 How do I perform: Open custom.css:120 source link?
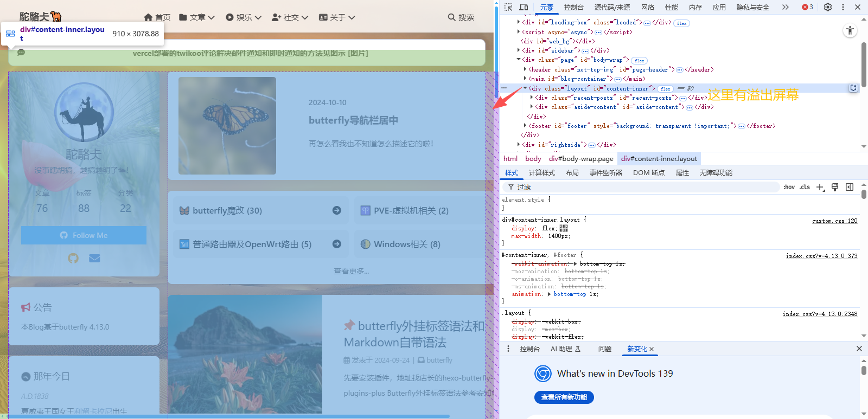pos(834,221)
